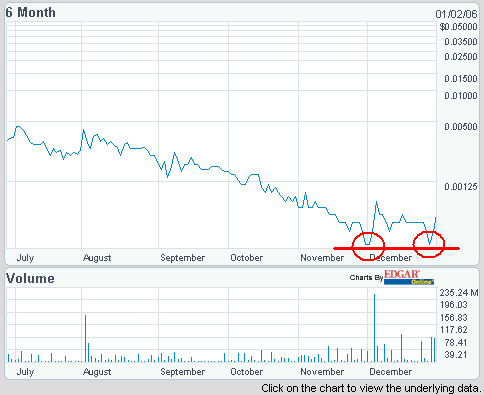This screenshot has height=395, width=484.
Task: Click 'September' on the price chart axis
Action: click(x=183, y=258)
